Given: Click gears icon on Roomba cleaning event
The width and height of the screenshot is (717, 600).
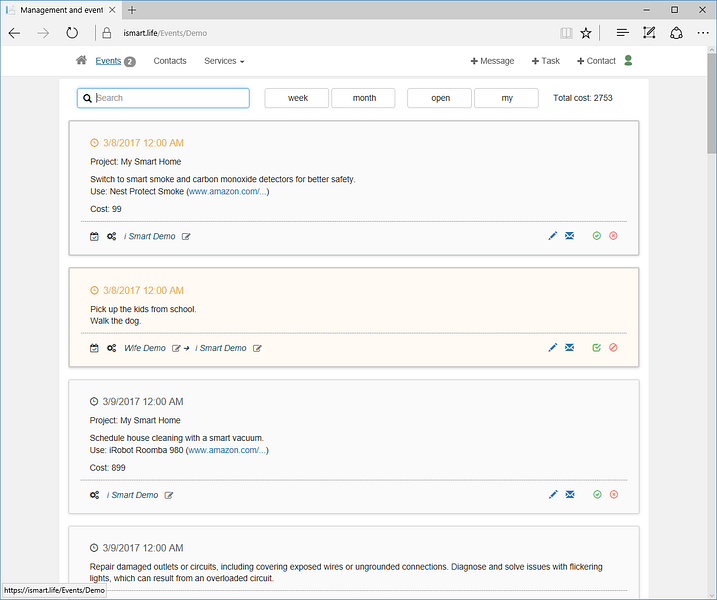Looking at the screenshot, I should pos(95,495).
